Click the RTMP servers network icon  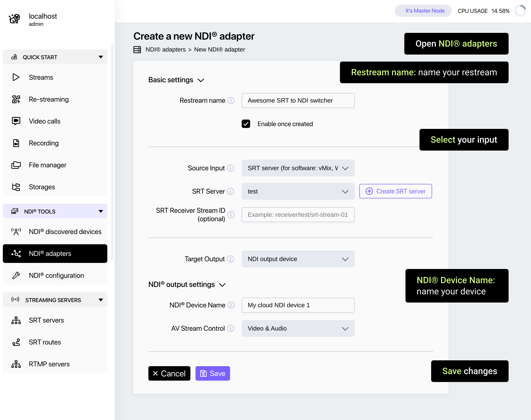[x=16, y=364]
